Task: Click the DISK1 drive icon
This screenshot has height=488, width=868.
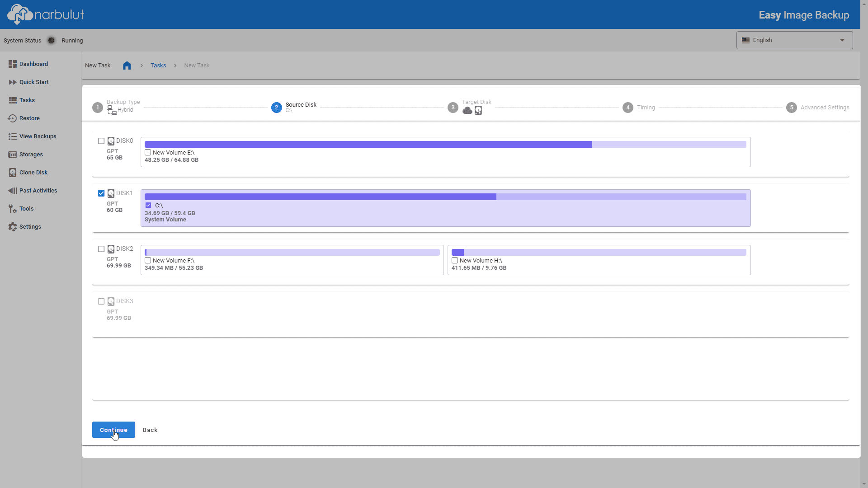Action: [111, 194]
